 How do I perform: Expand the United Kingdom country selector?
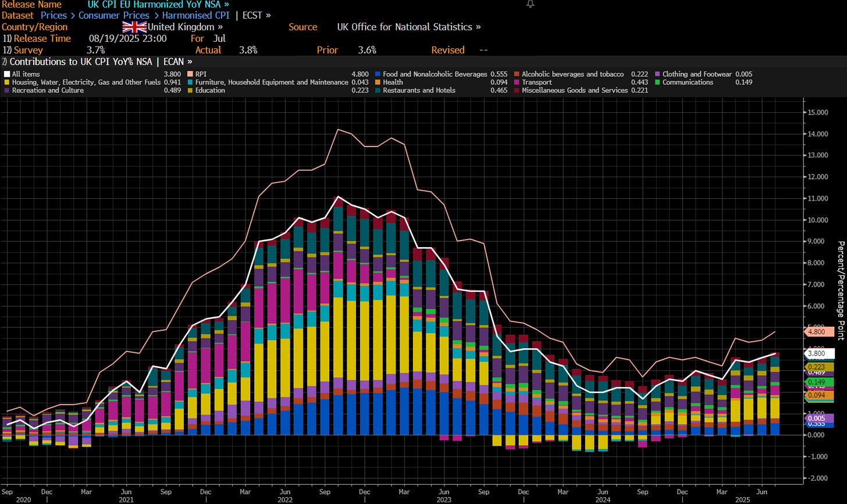(185, 27)
